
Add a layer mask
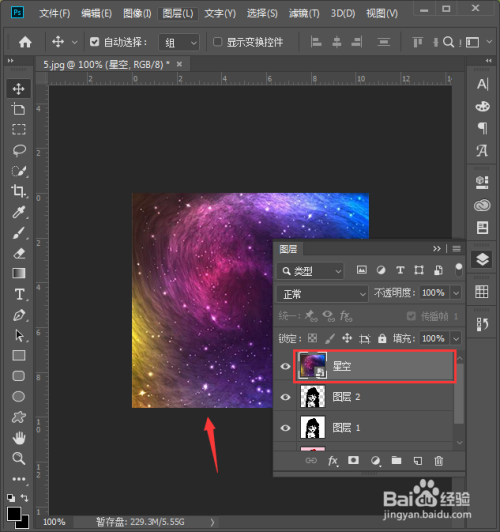[x=353, y=460]
